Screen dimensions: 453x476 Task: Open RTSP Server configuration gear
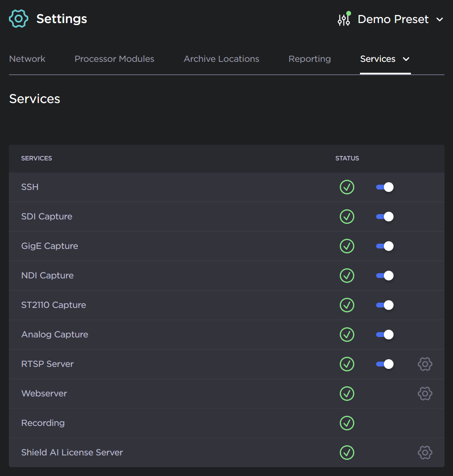(x=425, y=364)
